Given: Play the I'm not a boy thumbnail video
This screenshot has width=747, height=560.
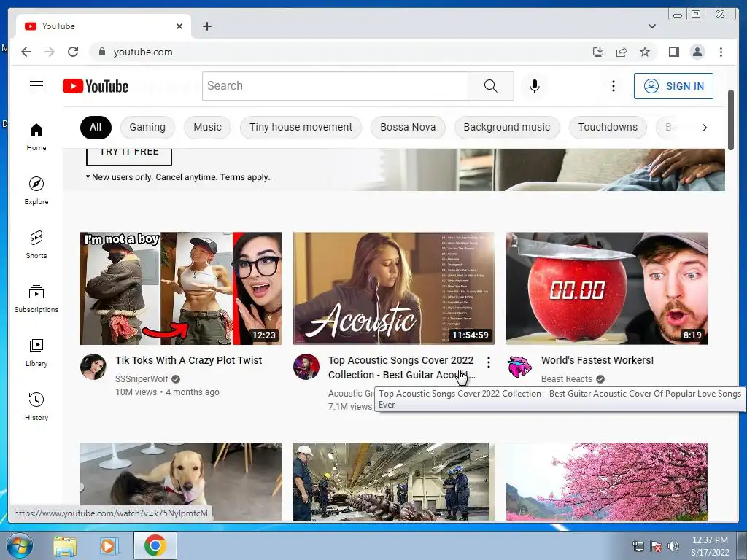Looking at the screenshot, I should click(x=181, y=288).
